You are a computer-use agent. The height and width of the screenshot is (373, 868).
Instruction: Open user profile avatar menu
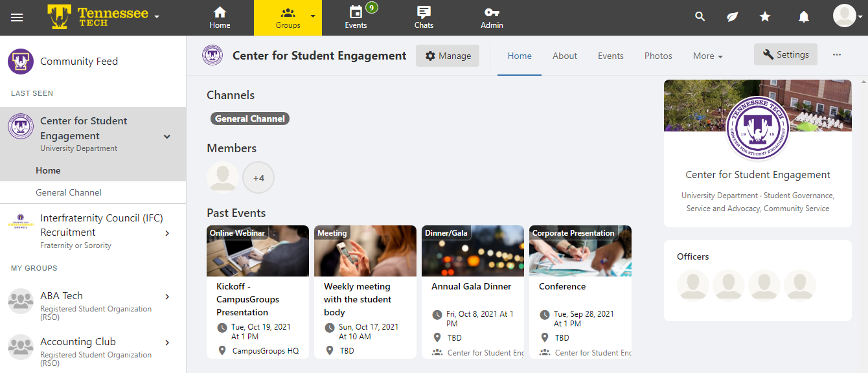pos(845,16)
